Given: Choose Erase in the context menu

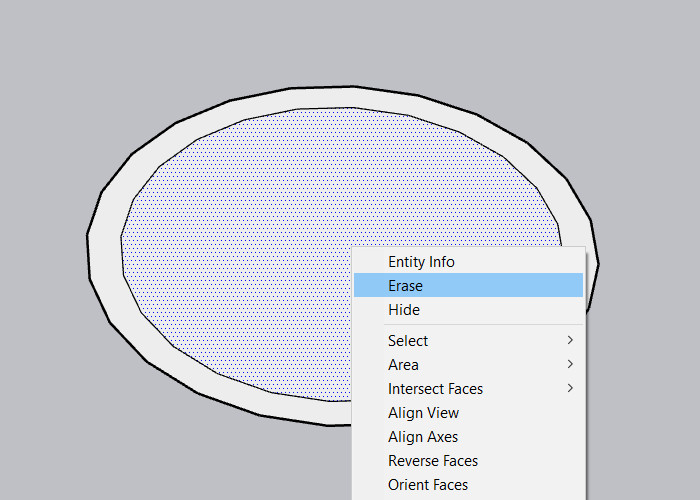Looking at the screenshot, I should coord(406,286).
